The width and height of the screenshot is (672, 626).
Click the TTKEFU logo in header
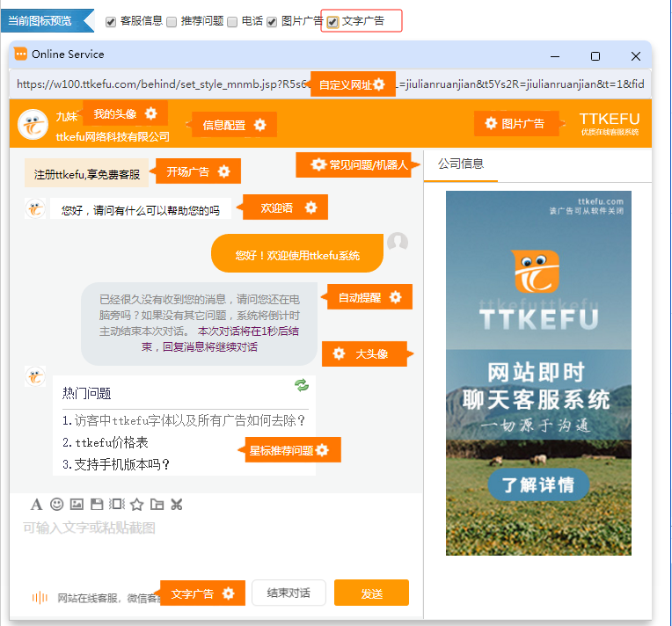pyautogui.click(x=610, y=123)
